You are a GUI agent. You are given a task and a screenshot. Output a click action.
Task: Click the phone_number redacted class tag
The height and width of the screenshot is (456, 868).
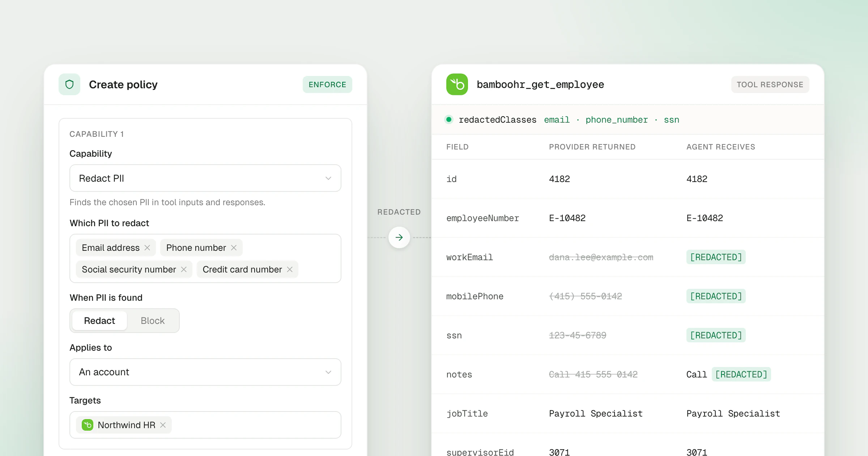[617, 120]
